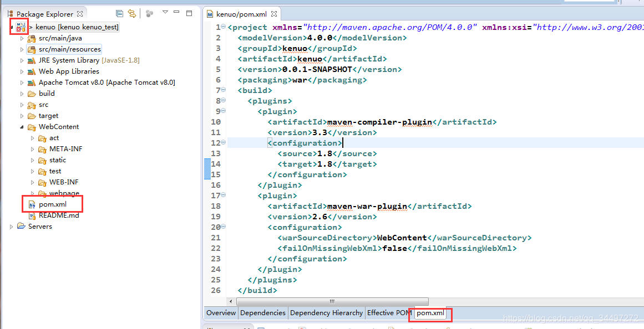Activate the Package Explorer view tab
The width and height of the screenshot is (644, 329).
click(45, 14)
